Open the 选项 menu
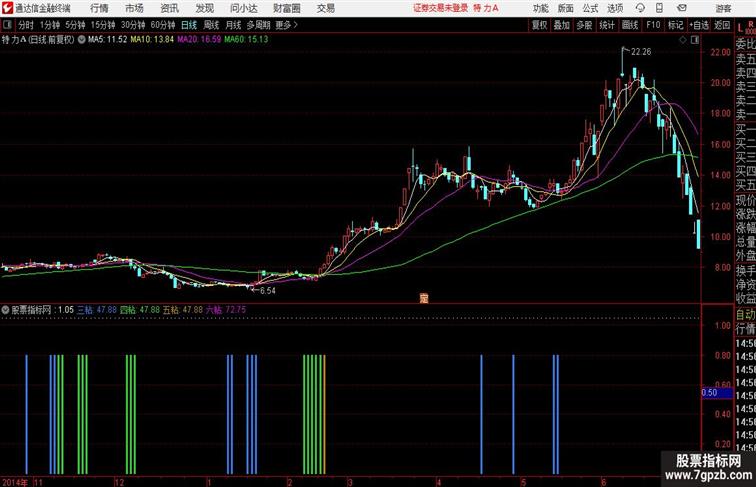 615,8
